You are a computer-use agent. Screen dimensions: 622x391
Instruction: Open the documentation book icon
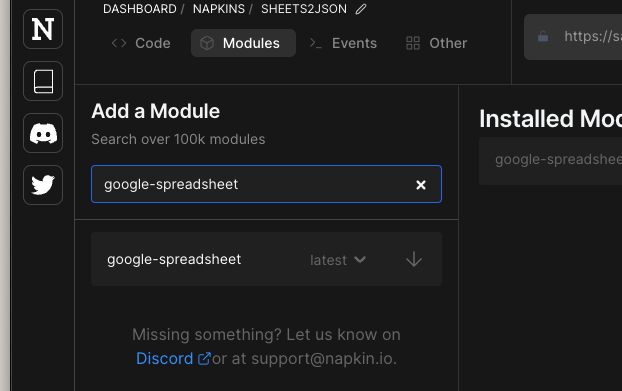point(43,81)
